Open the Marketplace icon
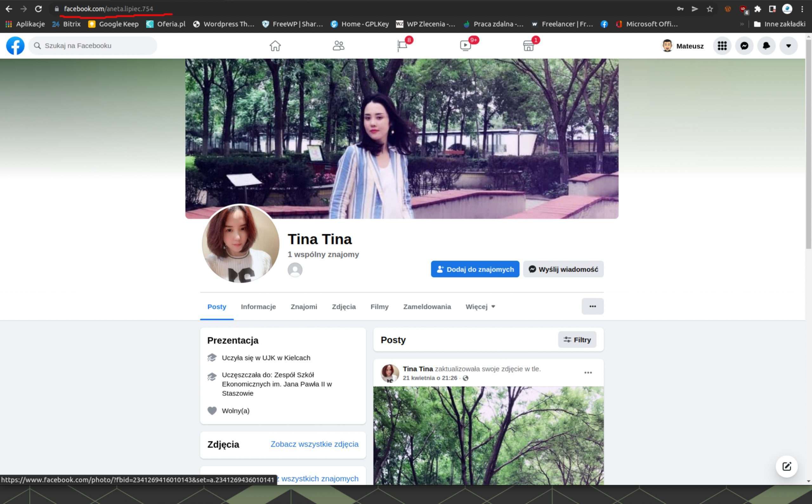 [x=528, y=46]
